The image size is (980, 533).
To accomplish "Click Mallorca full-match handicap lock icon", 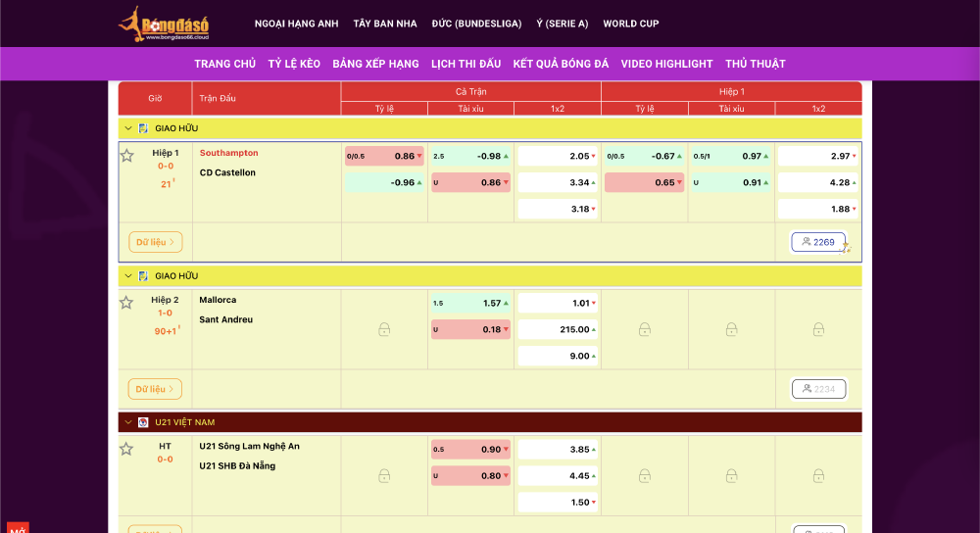I will (x=384, y=329).
